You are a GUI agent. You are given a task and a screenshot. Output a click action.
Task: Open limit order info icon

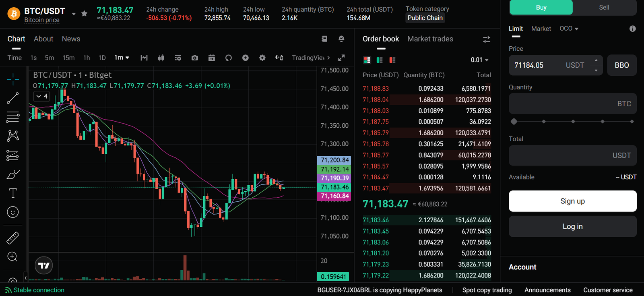pyautogui.click(x=633, y=29)
